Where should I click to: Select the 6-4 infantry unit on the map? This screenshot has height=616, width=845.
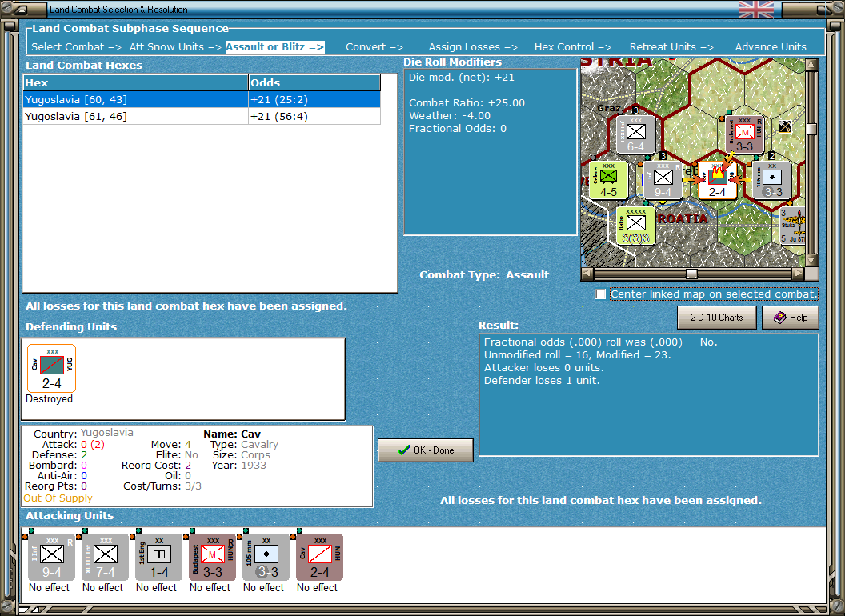[635, 134]
